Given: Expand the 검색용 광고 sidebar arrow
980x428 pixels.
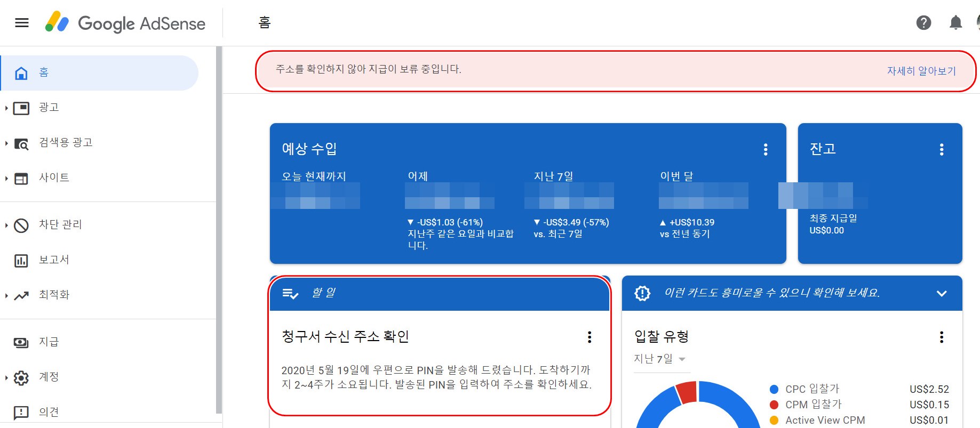Looking at the screenshot, I should point(6,143).
